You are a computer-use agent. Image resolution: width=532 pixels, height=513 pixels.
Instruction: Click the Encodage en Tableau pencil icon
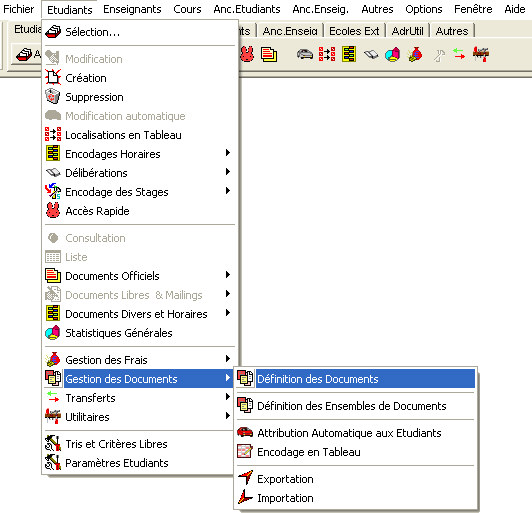click(245, 452)
